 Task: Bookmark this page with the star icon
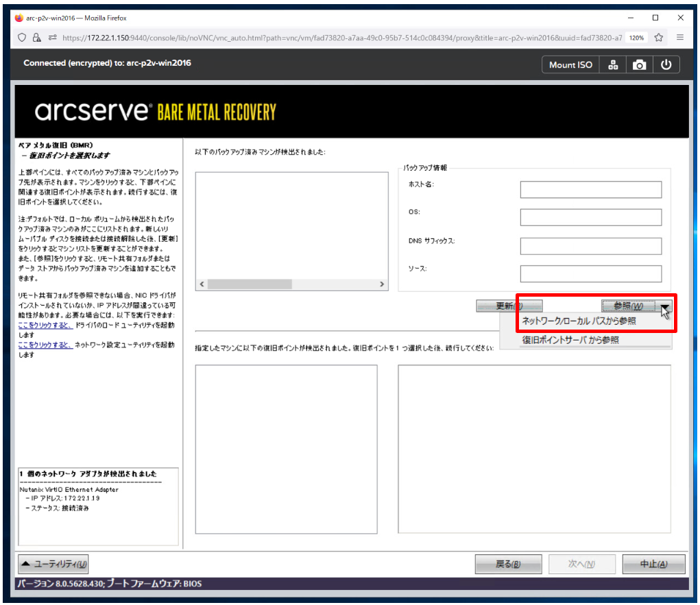click(x=658, y=38)
